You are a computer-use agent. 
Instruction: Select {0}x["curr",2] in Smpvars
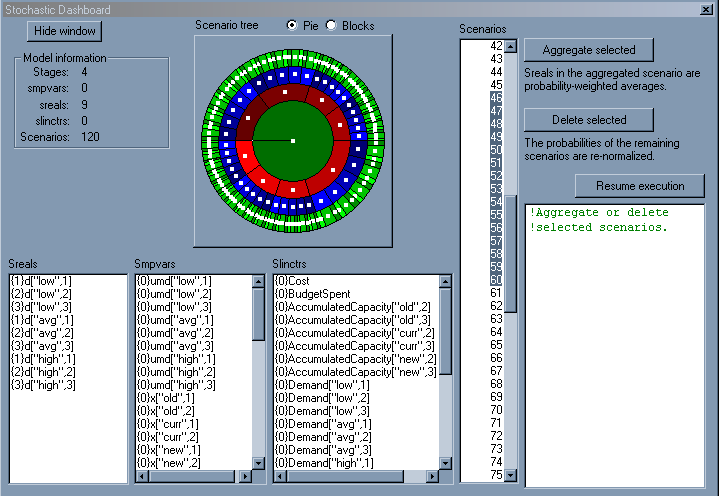tap(168, 437)
